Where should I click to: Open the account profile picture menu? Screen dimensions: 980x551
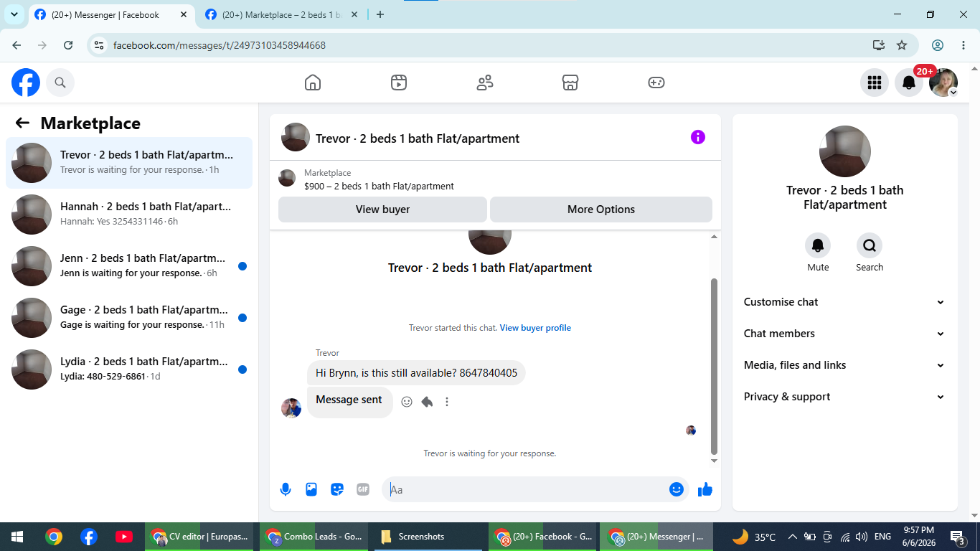943,83
